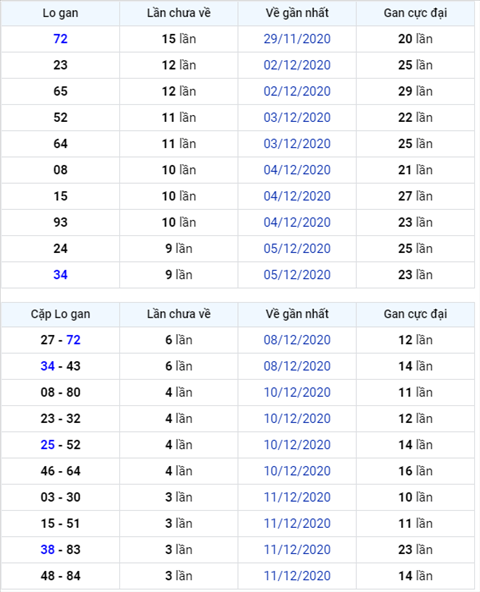Open the 11/12/2020 date for pair 48 - 84

point(297,576)
